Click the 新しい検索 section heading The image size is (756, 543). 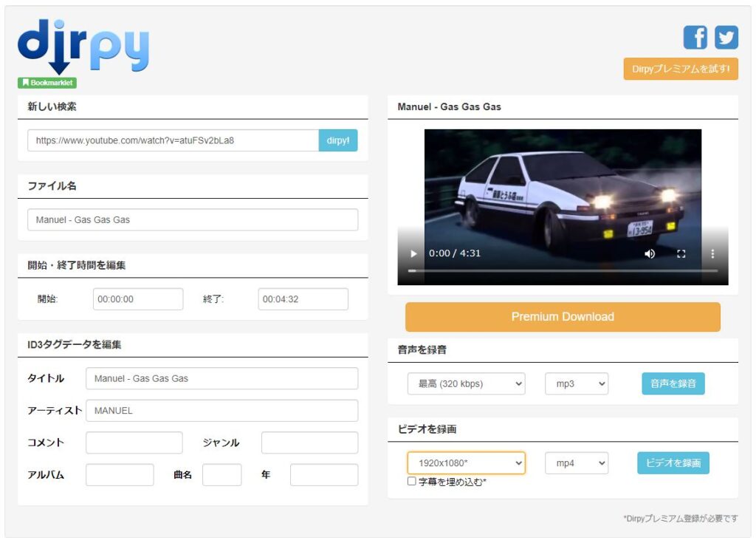pos(52,106)
